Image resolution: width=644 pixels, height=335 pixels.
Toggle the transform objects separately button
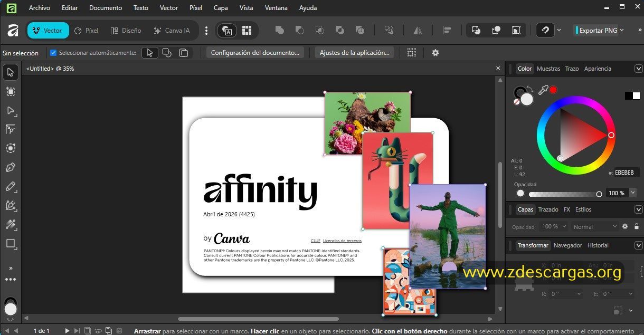(x=476, y=31)
